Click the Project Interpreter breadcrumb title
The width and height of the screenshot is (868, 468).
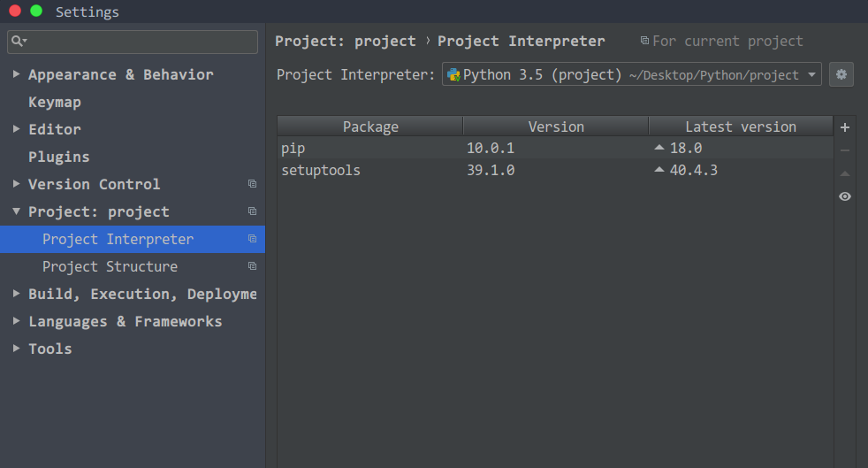click(521, 41)
